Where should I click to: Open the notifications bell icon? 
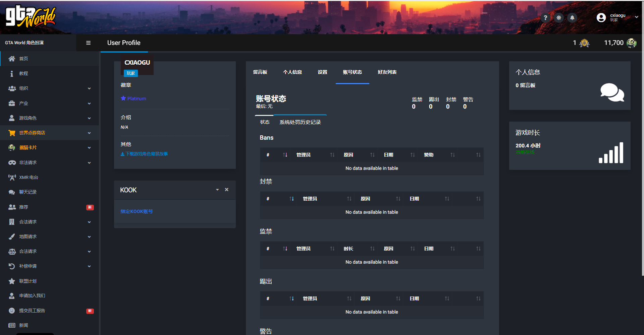click(x=572, y=18)
